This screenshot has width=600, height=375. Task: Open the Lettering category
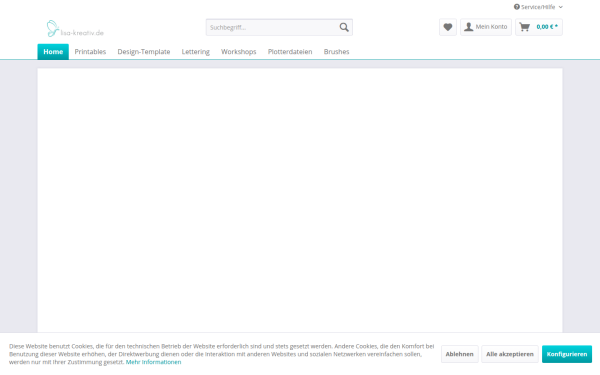coord(196,52)
